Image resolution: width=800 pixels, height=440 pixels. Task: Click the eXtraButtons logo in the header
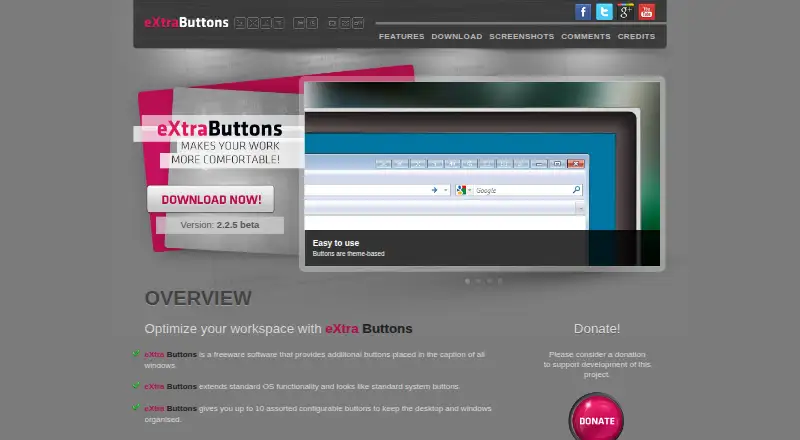click(186, 22)
